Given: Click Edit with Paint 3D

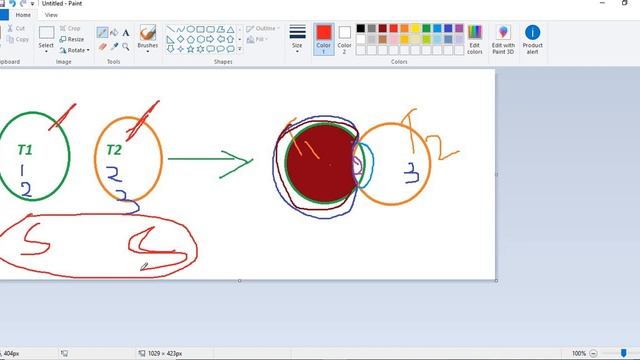Looking at the screenshot, I should coord(503,39).
